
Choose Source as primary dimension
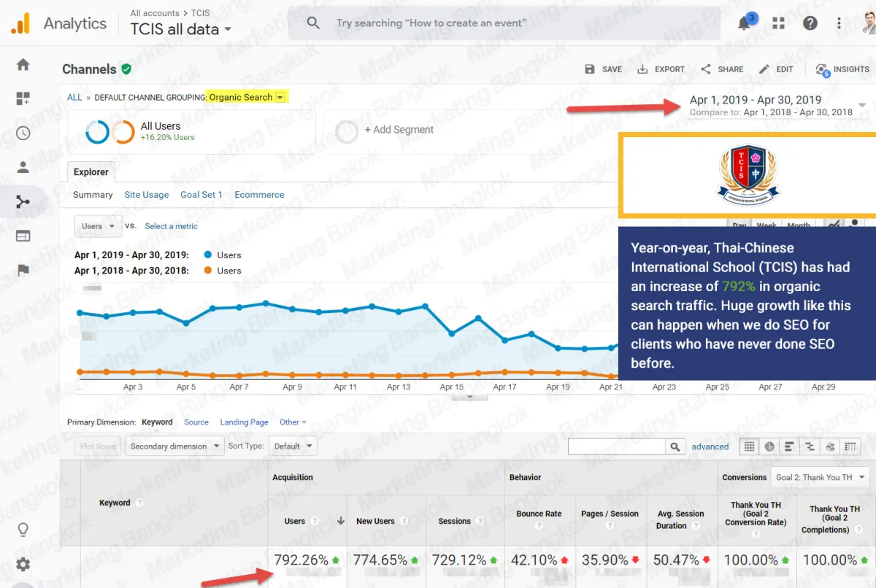(196, 422)
